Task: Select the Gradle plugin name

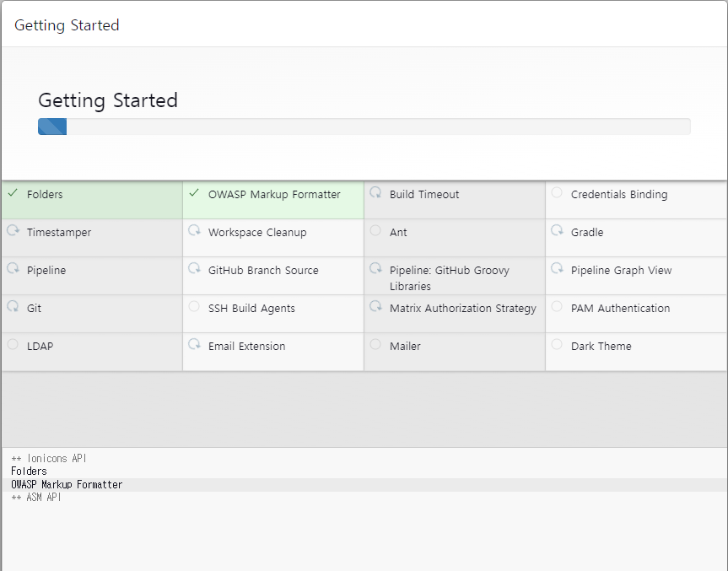Action: tap(587, 233)
